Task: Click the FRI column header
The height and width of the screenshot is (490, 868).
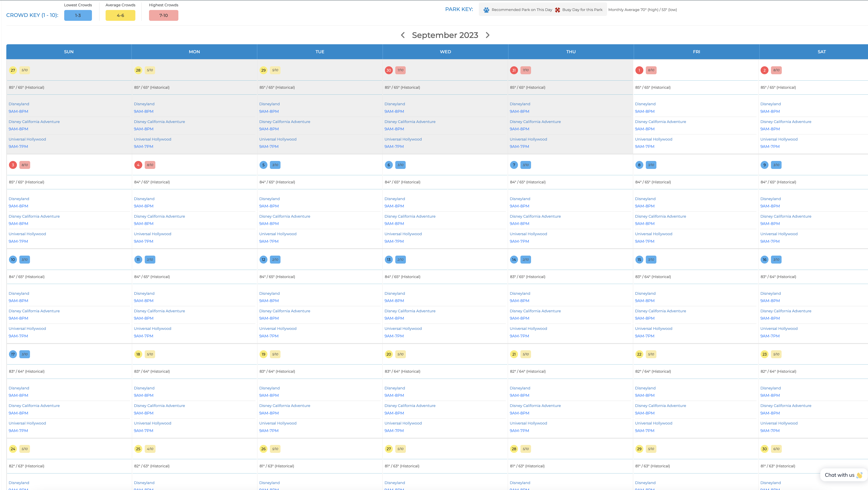Action: coord(697,52)
